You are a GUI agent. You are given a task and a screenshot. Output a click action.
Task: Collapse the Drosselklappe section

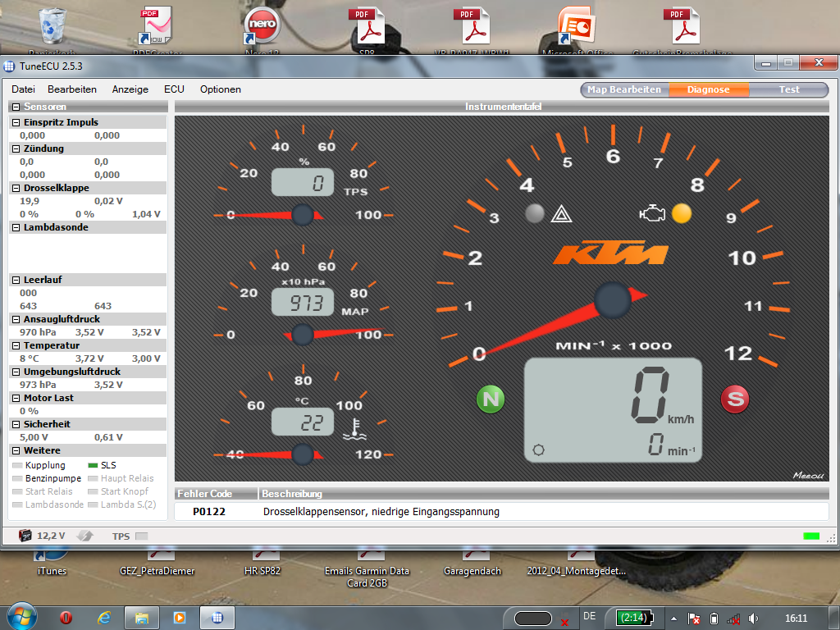tap(16, 188)
